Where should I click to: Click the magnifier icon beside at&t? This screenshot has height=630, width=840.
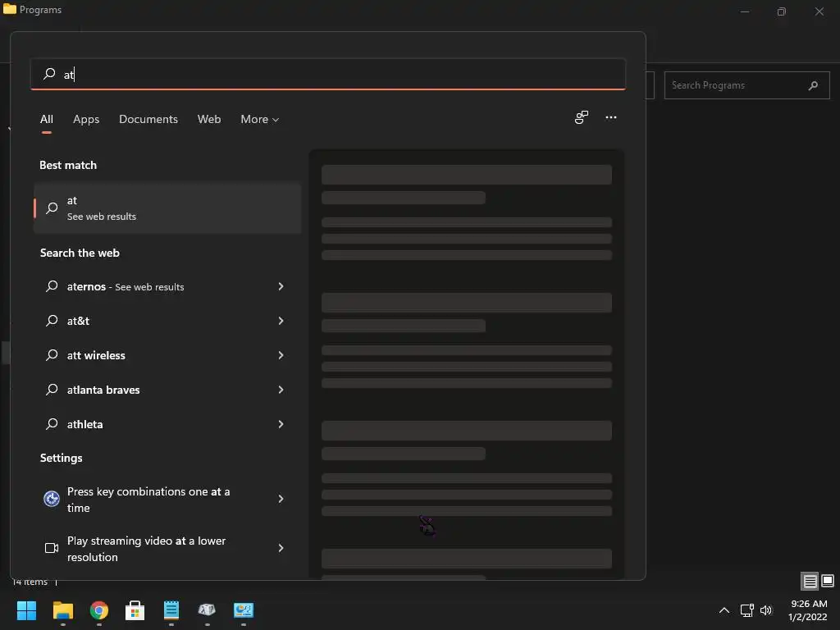click(x=52, y=321)
